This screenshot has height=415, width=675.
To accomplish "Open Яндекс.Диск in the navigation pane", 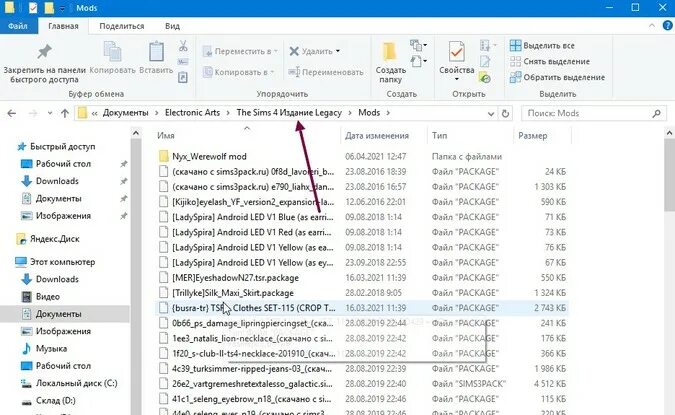I will tap(54, 238).
